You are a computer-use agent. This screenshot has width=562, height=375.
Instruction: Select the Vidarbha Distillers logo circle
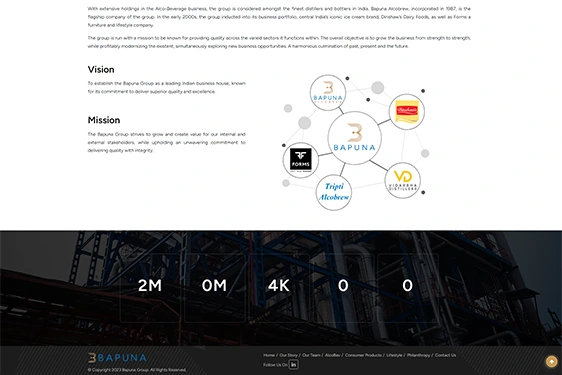pyautogui.click(x=403, y=180)
